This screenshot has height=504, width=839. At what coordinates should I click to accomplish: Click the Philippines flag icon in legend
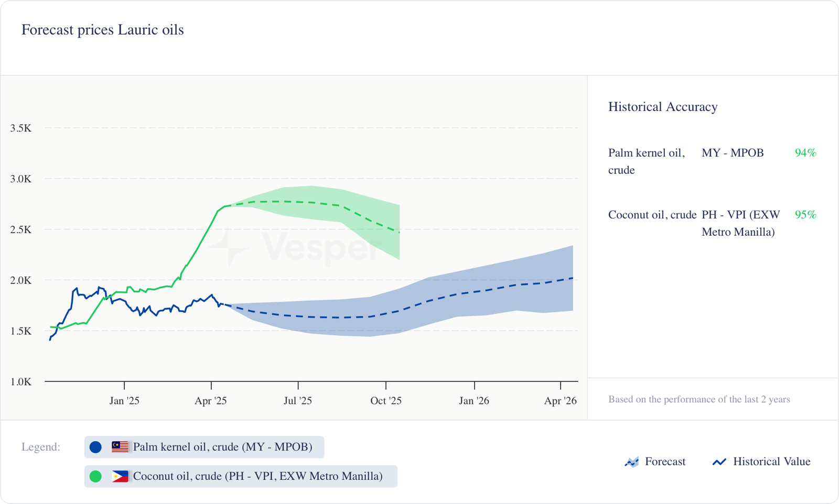[x=120, y=476]
